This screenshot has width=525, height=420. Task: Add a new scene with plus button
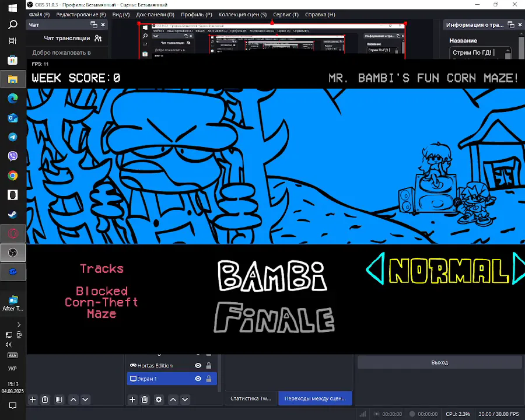(x=33, y=400)
